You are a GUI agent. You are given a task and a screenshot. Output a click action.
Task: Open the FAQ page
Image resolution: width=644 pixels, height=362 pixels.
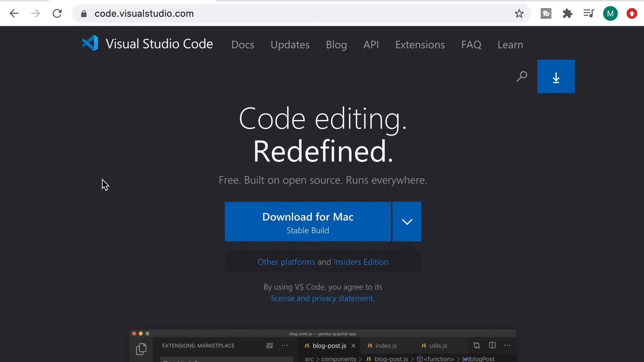tap(471, 45)
